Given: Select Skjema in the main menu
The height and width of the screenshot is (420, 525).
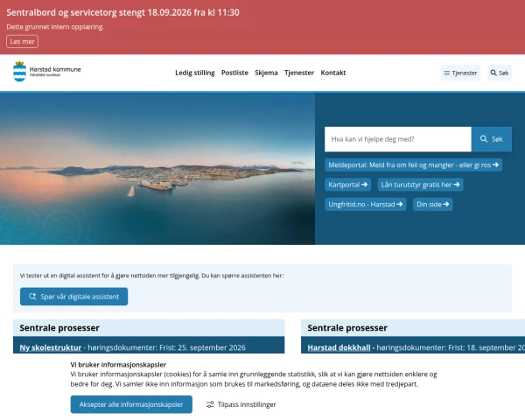Looking at the screenshot, I should point(266,73).
